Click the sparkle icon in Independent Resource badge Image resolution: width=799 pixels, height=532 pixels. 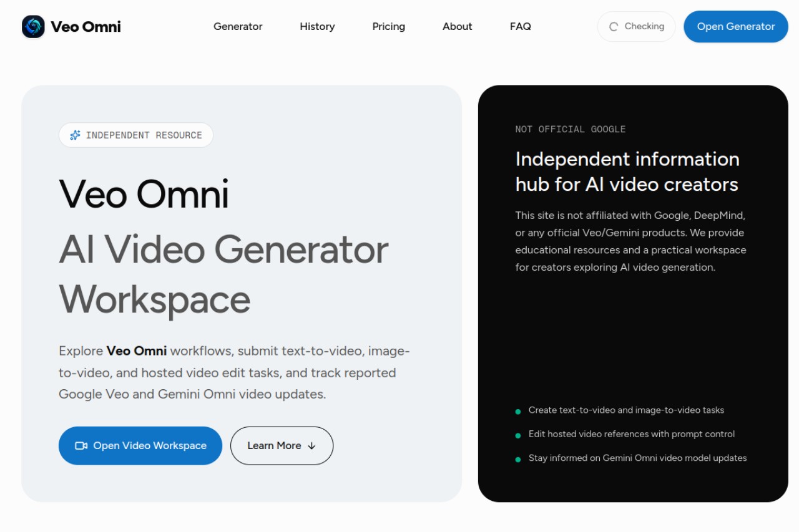tap(76, 135)
